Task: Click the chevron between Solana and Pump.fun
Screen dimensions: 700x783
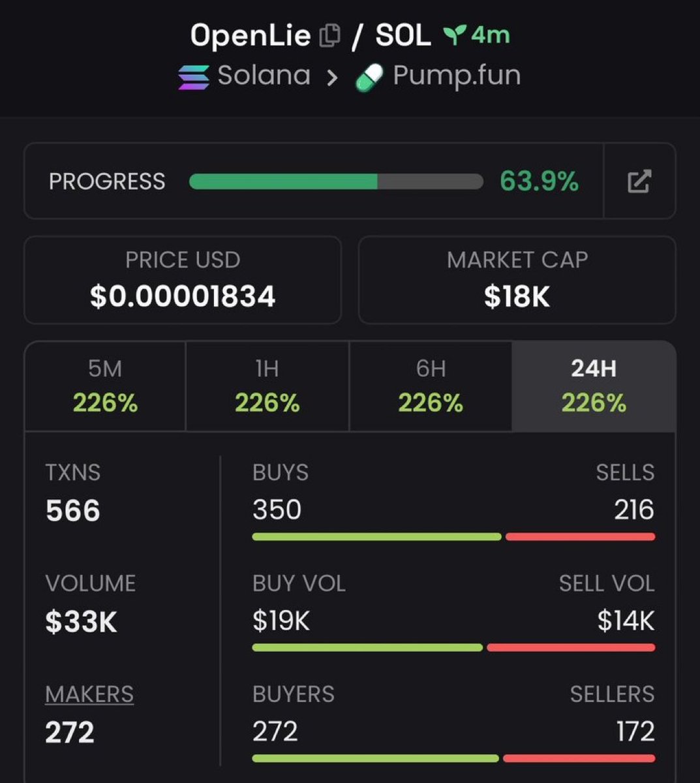Action: click(332, 78)
